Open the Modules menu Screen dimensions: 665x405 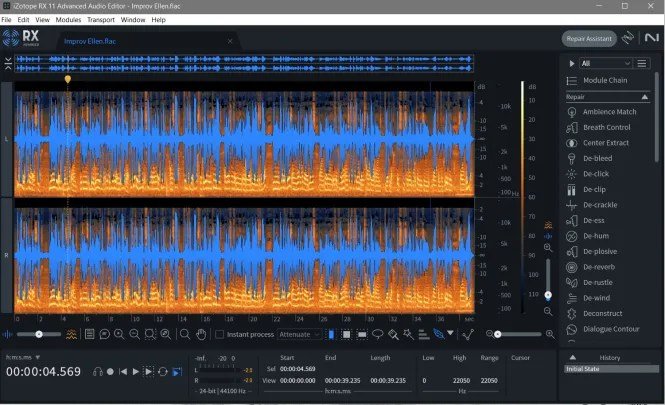pos(69,20)
